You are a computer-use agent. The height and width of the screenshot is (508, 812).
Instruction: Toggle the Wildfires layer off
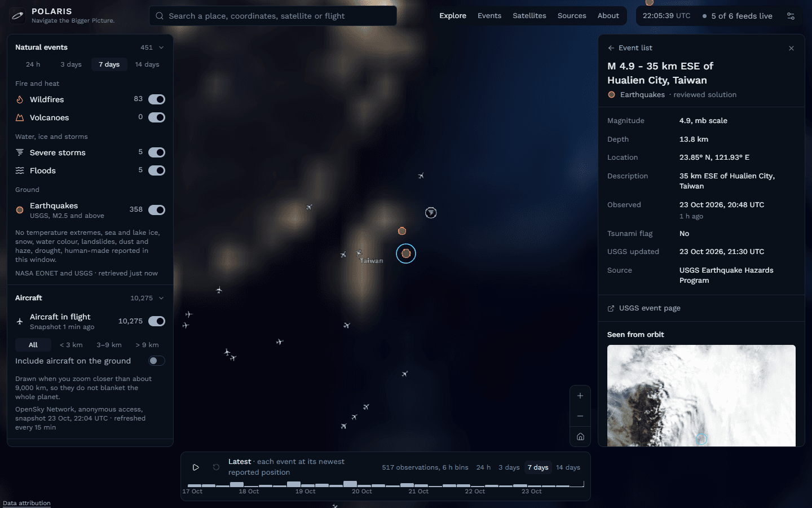157,99
